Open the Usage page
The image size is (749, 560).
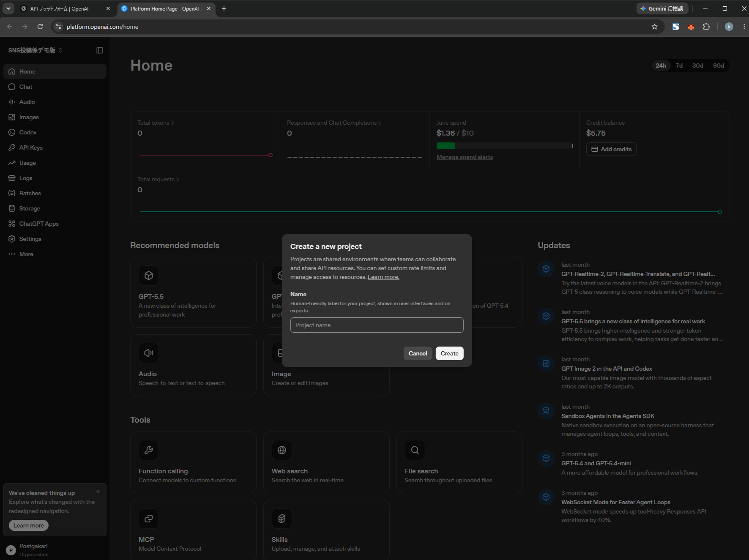[x=55, y=163]
